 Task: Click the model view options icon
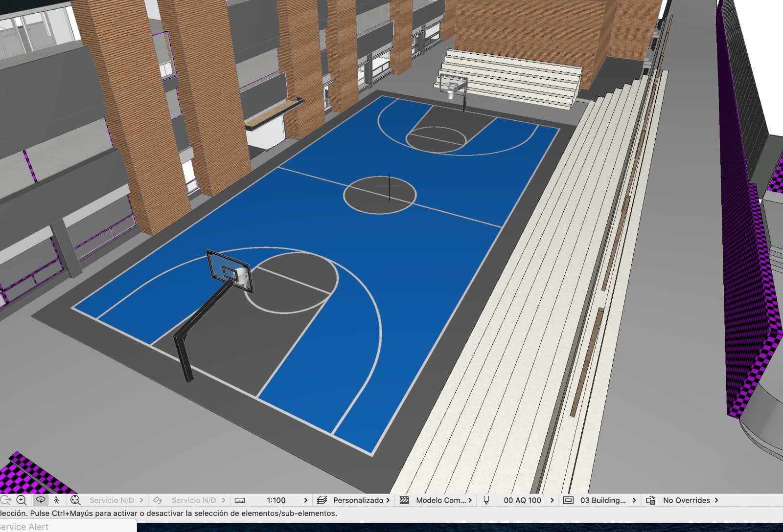coord(404,500)
